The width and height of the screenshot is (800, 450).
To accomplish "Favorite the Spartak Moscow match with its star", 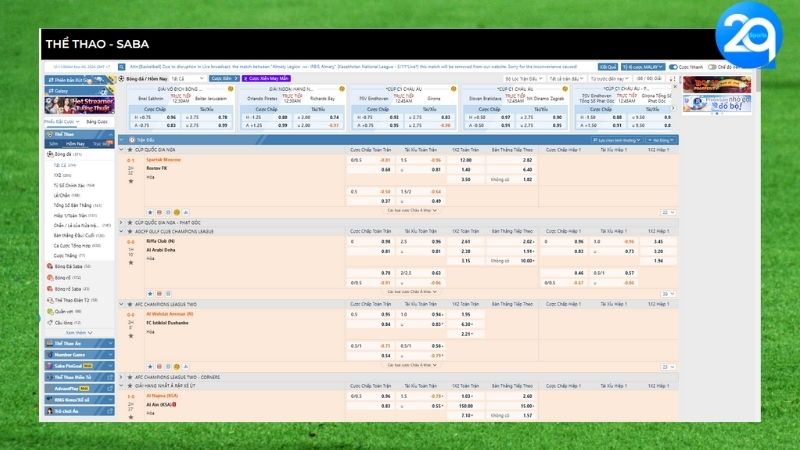I will coord(131,181).
